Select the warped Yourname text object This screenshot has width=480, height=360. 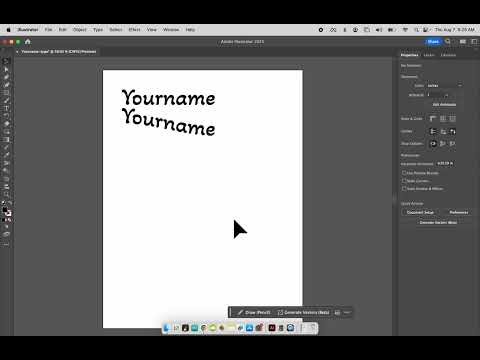(x=168, y=122)
